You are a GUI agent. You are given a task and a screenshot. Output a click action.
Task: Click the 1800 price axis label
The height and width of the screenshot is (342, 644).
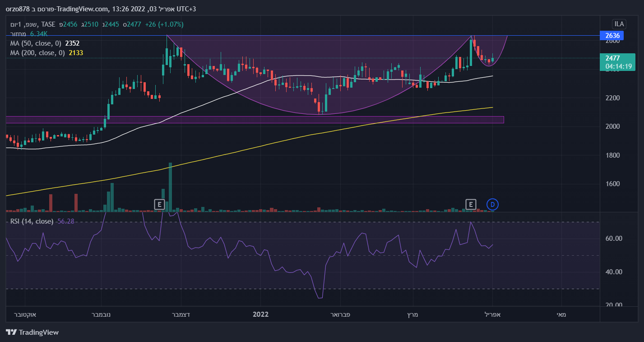(x=612, y=155)
